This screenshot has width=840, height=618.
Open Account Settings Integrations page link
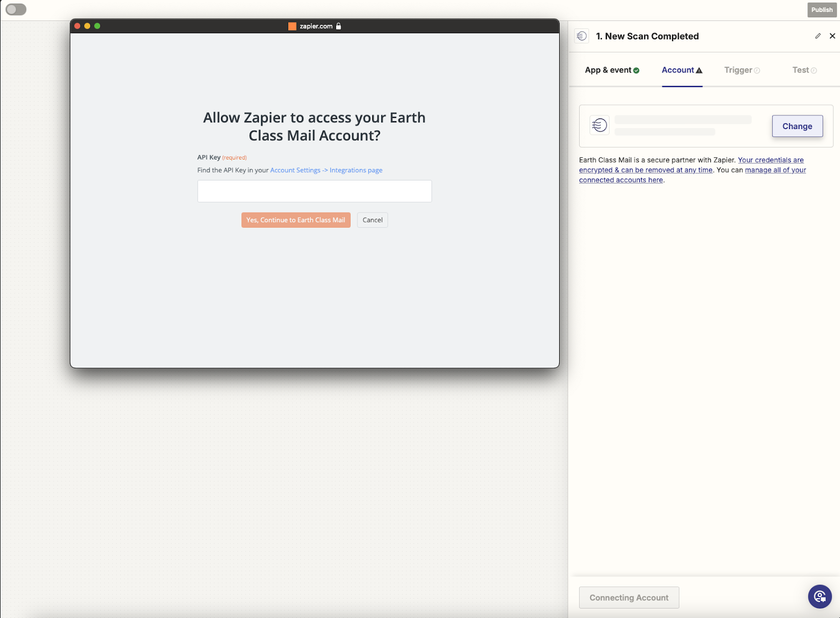coord(326,171)
